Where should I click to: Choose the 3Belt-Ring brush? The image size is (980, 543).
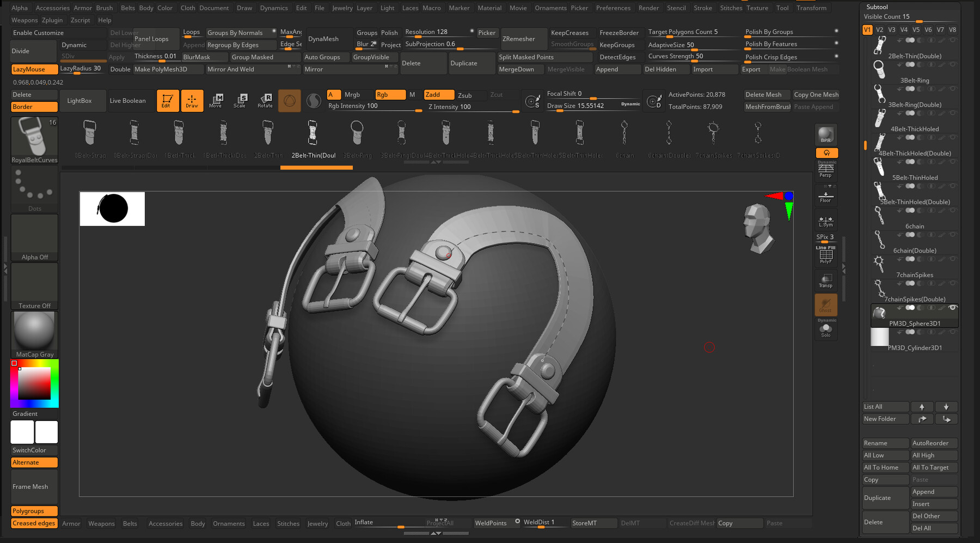[x=357, y=139]
